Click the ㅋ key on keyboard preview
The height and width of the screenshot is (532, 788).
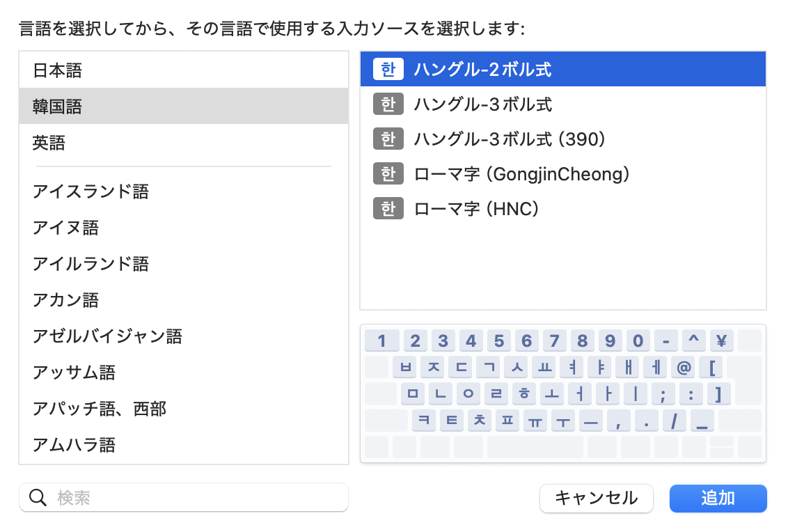pos(424,420)
